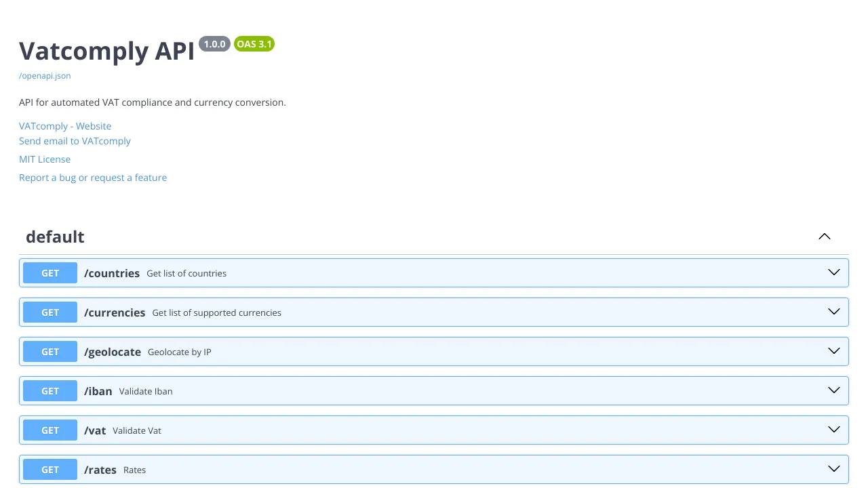The height and width of the screenshot is (488, 868).
Task: Click the 'Validate Iban' description
Action: pyautogui.click(x=146, y=391)
